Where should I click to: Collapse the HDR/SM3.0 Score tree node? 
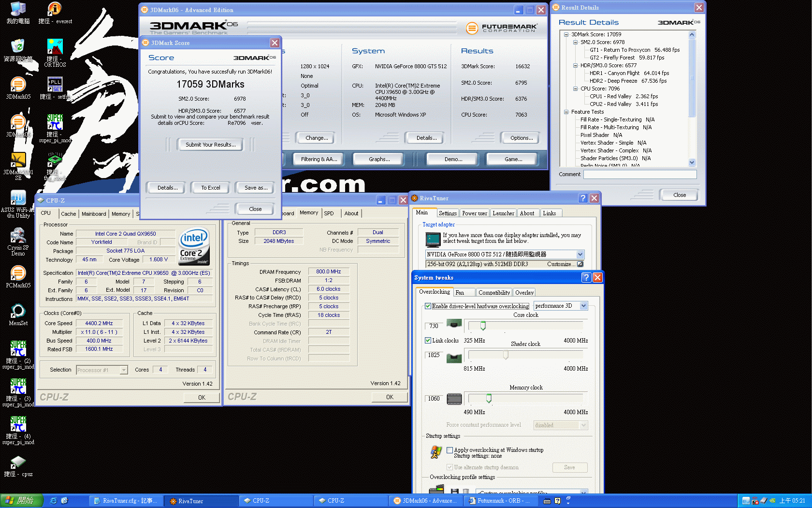(575, 65)
